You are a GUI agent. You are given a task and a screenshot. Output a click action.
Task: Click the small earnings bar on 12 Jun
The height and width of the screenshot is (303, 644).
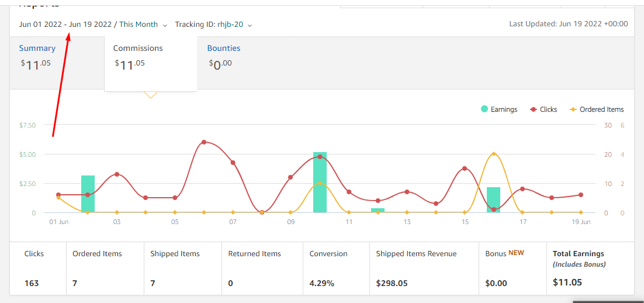tap(378, 210)
